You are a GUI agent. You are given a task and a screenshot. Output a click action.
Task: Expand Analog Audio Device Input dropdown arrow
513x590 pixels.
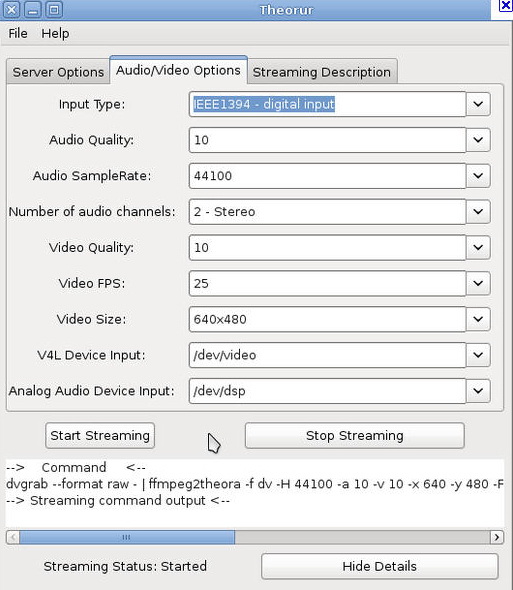[478, 391]
